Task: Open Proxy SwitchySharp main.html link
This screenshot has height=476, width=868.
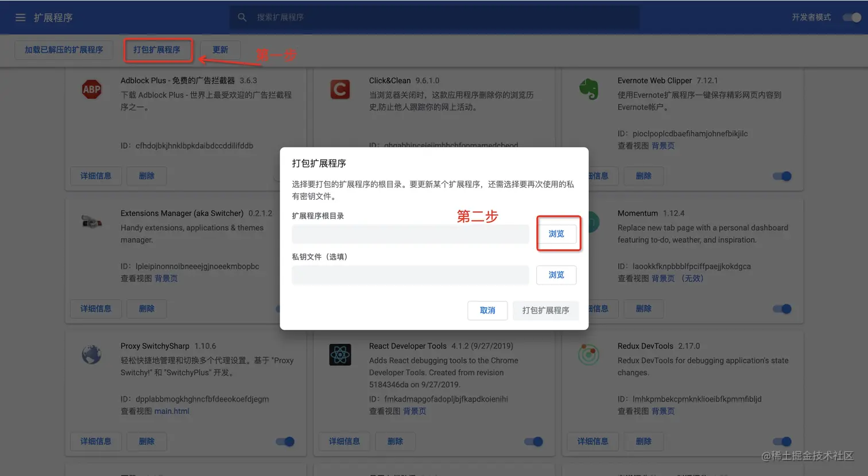Action: (x=172, y=411)
